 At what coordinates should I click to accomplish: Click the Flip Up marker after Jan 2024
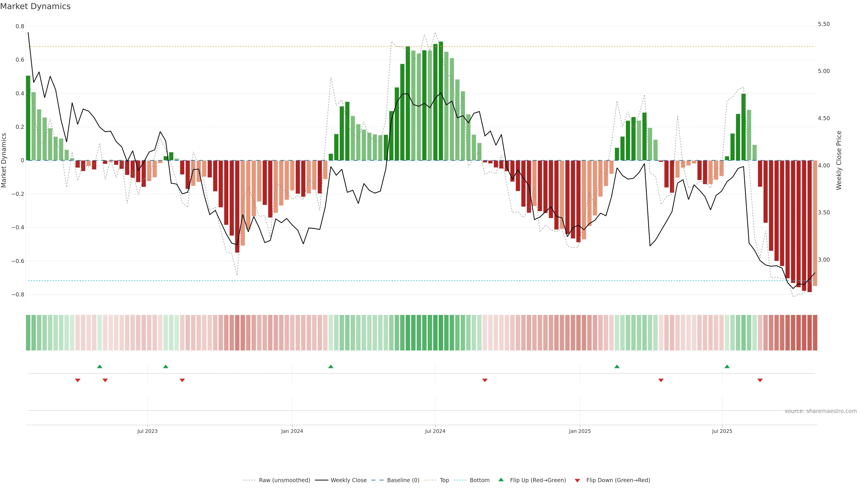click(330, 366)
